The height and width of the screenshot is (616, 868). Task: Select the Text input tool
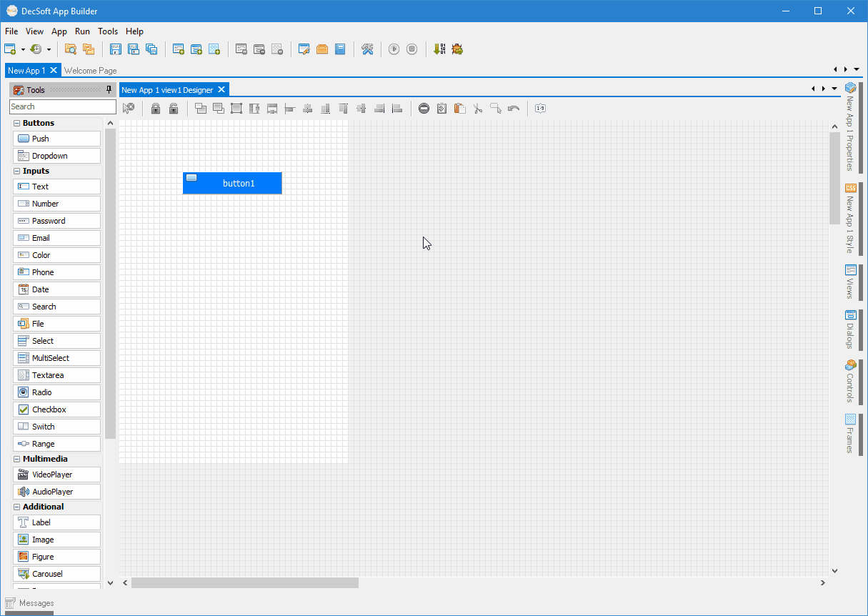pos(56,187)
